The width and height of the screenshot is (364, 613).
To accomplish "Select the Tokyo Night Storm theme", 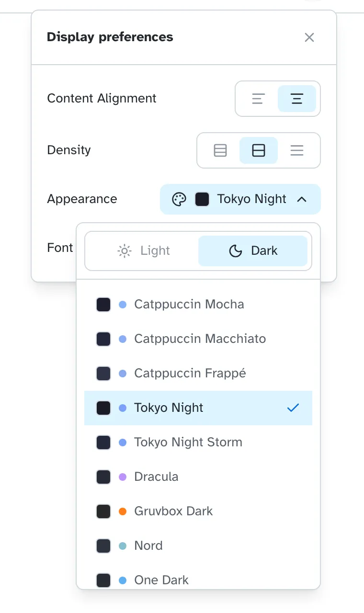I will point(198,443).
